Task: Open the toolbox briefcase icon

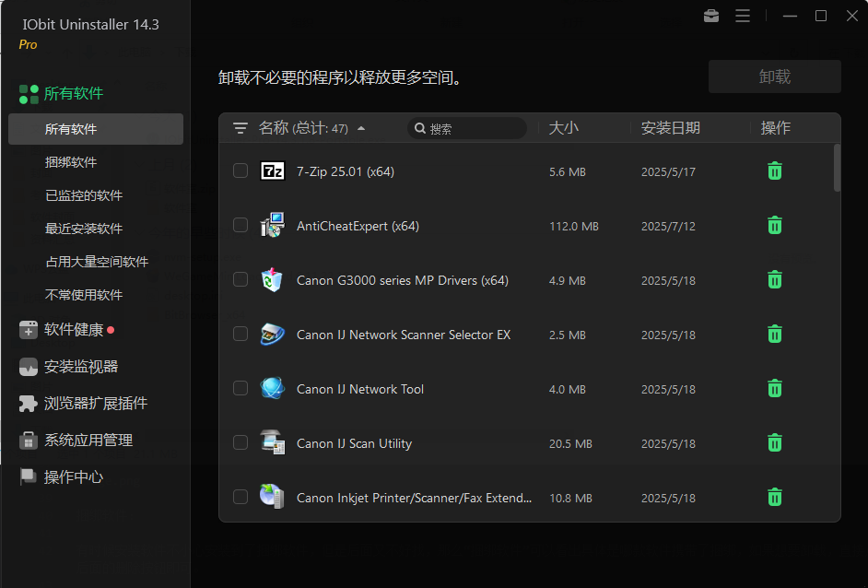Action: tap(711, 16)
